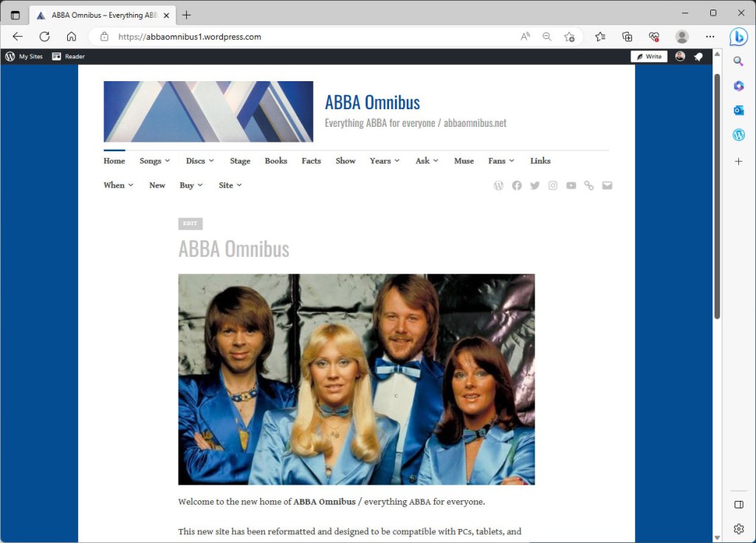The image size is (756, 543).
Task: Open the Twitter social link icon
Action: (535, 186)
